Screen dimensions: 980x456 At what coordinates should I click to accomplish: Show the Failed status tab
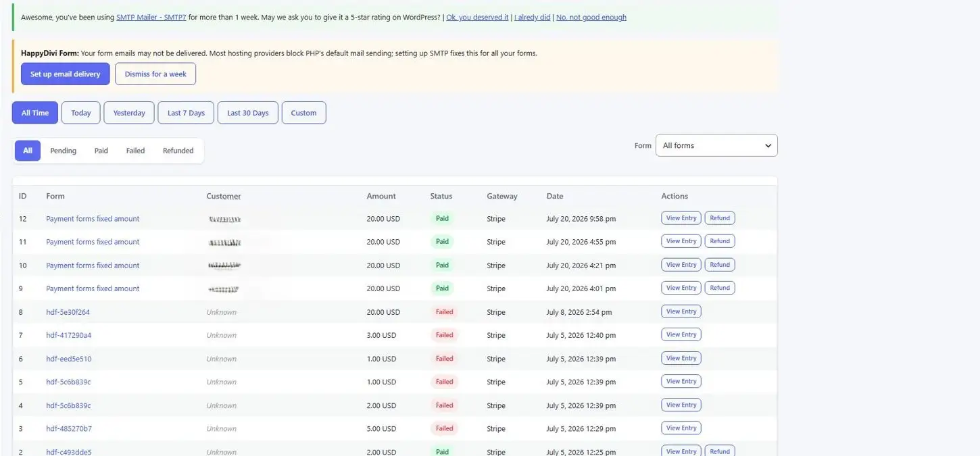[136, 151]
